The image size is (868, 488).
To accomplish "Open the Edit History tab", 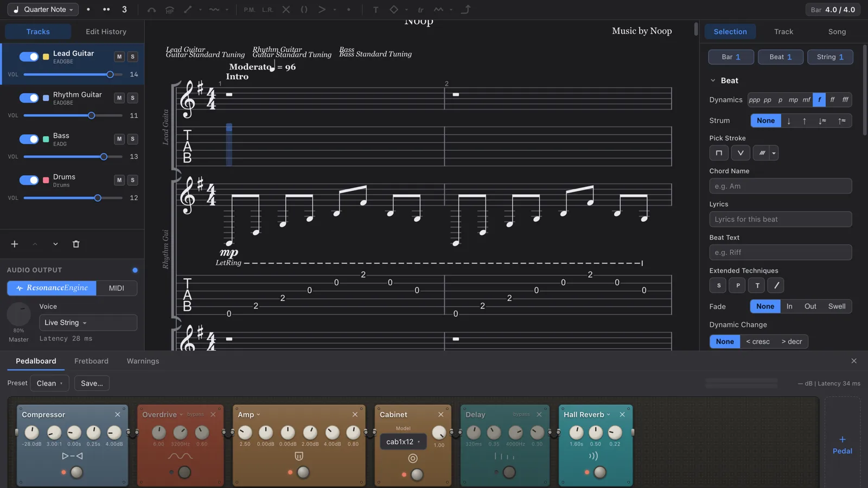I will (x=106, y=32).
